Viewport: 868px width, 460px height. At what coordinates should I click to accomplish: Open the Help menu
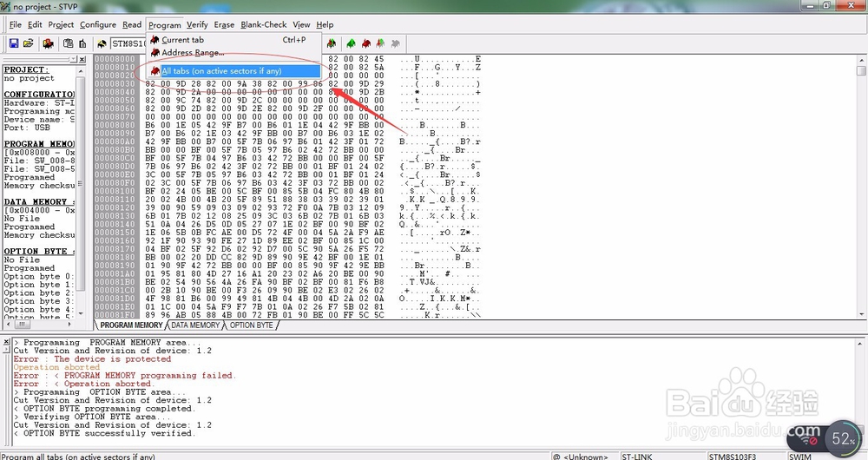pos(325,24)
